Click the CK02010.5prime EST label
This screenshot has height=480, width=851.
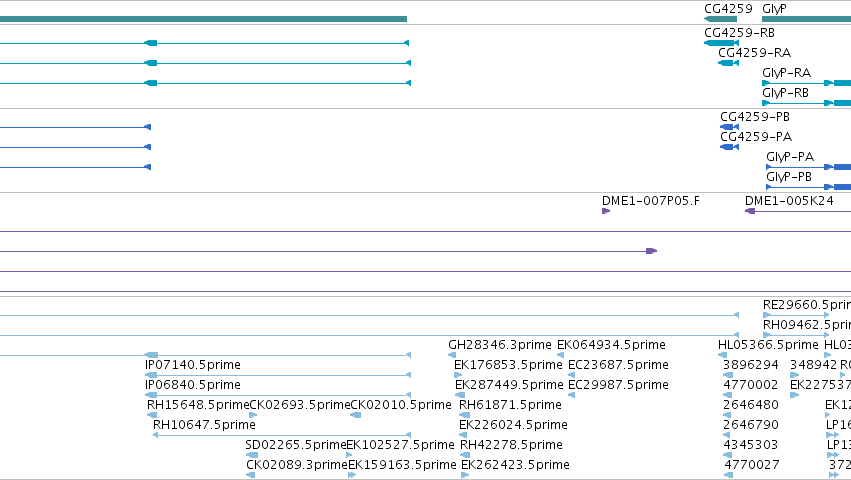point(401,405)
